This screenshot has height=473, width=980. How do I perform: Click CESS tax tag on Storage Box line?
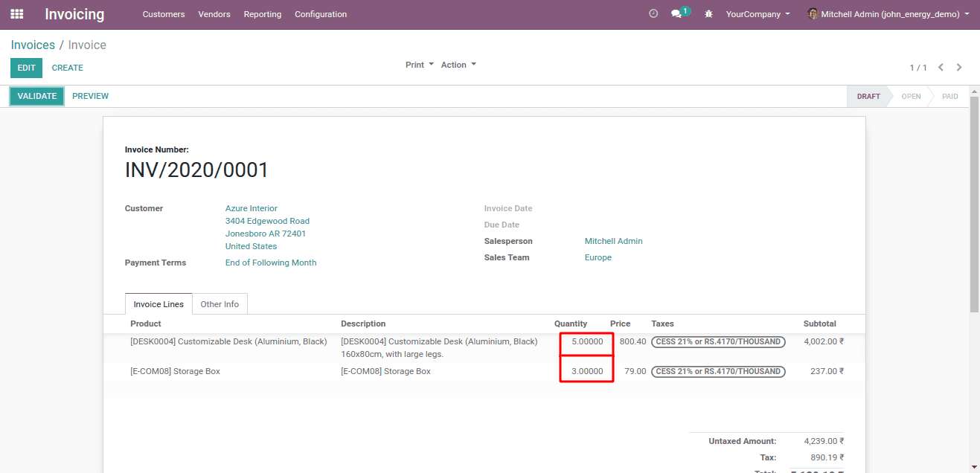[718, 371]
